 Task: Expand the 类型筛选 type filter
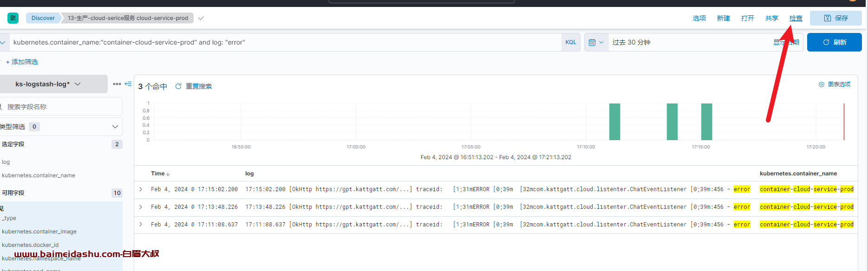coord(60,127)
